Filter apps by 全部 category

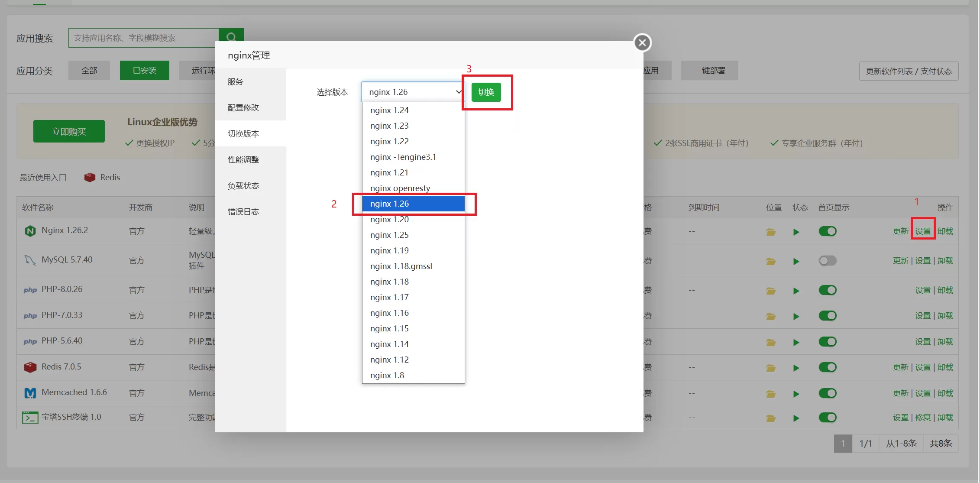[x=89, y=70]
